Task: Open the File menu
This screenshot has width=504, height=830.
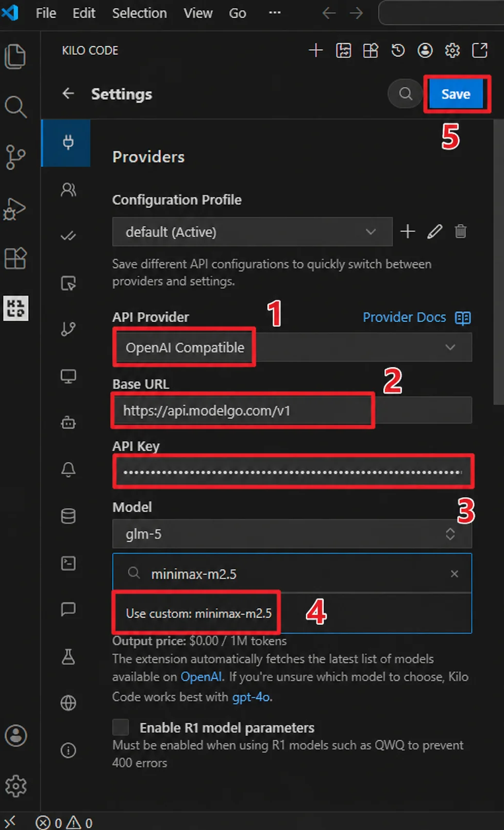Action: tap(46, 13)
